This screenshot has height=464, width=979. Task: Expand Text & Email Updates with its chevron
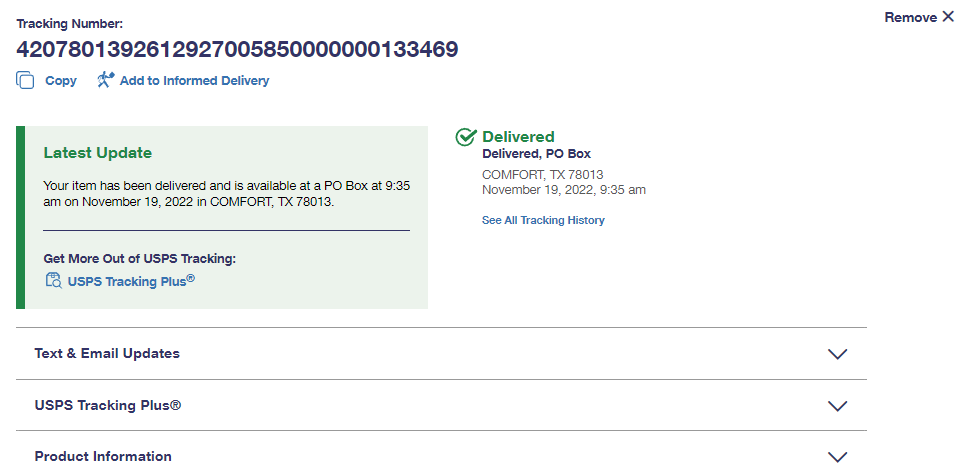837,354
